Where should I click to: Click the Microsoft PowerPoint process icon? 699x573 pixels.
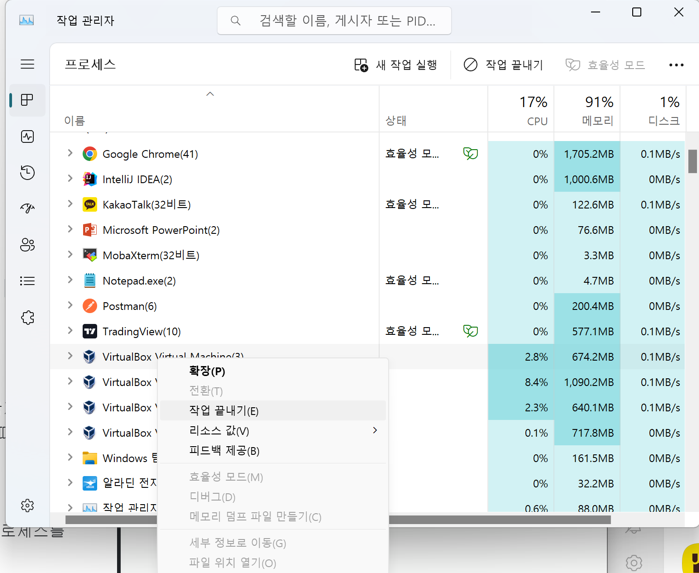click(90, 230)
